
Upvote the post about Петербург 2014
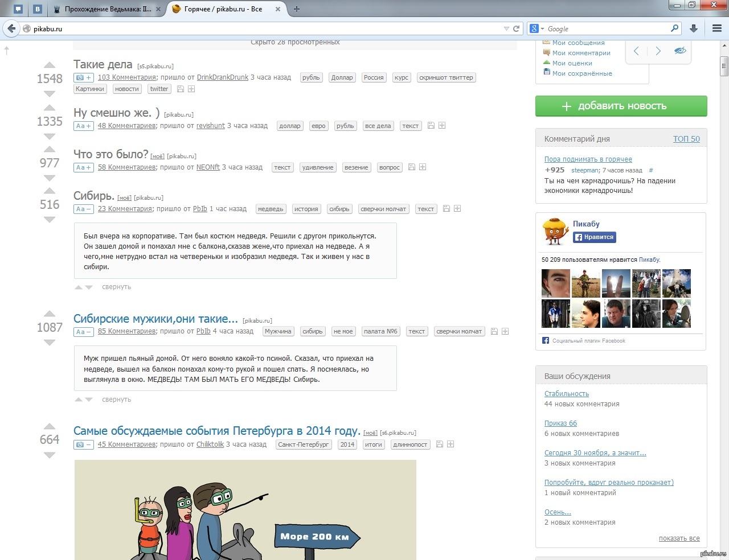pos(50,426)
